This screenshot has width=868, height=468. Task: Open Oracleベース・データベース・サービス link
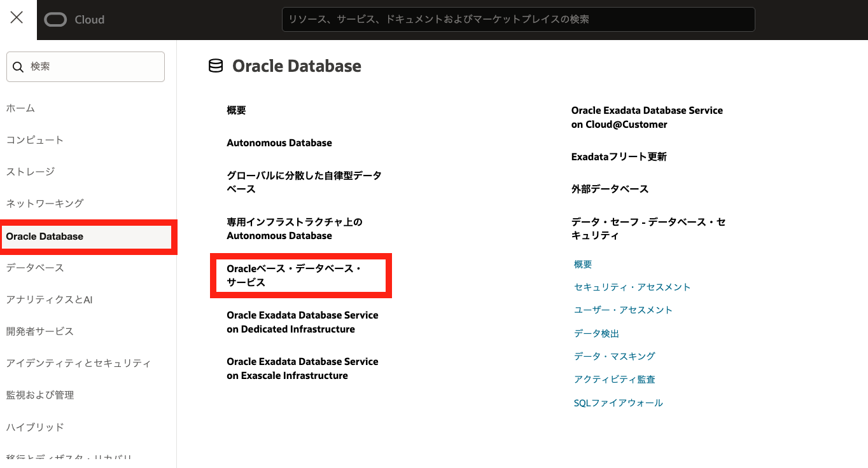tap(294, 275)
